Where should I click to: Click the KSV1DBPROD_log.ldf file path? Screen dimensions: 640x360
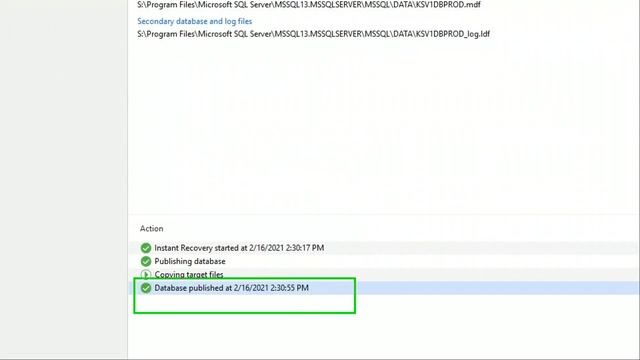click(x=313, y=34)
